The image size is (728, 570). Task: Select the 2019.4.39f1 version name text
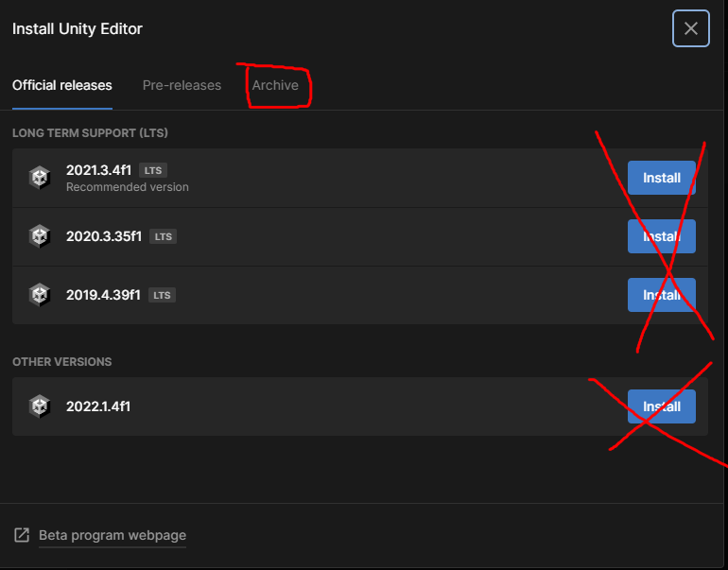click(x=103, y=295)
